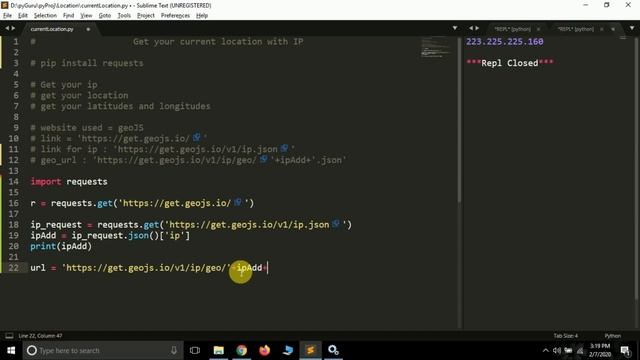640x360 pixels.
Task: Click the battery icon in system tray
Action: (568, 350)
